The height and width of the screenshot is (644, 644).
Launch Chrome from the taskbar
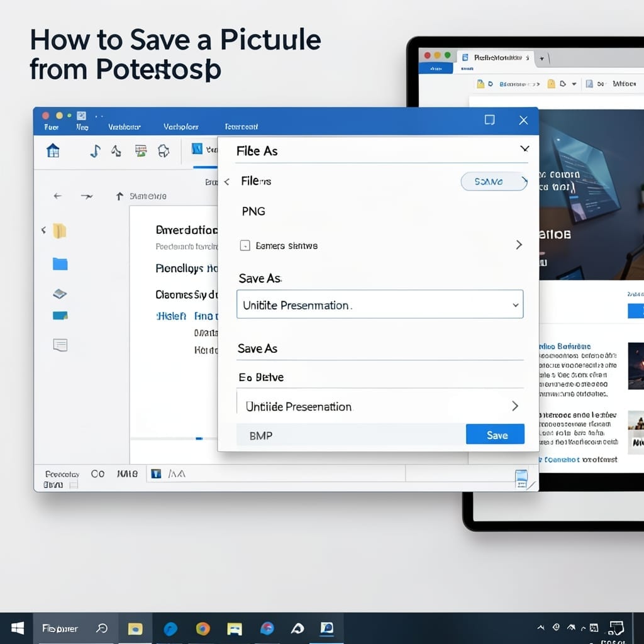(203, 628)
